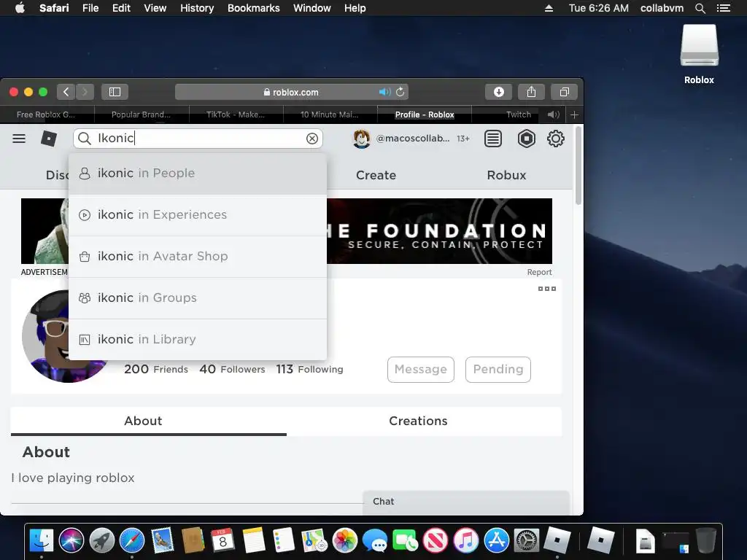Toggle the Safari sidebar button
747x560 pixels.
115,92
